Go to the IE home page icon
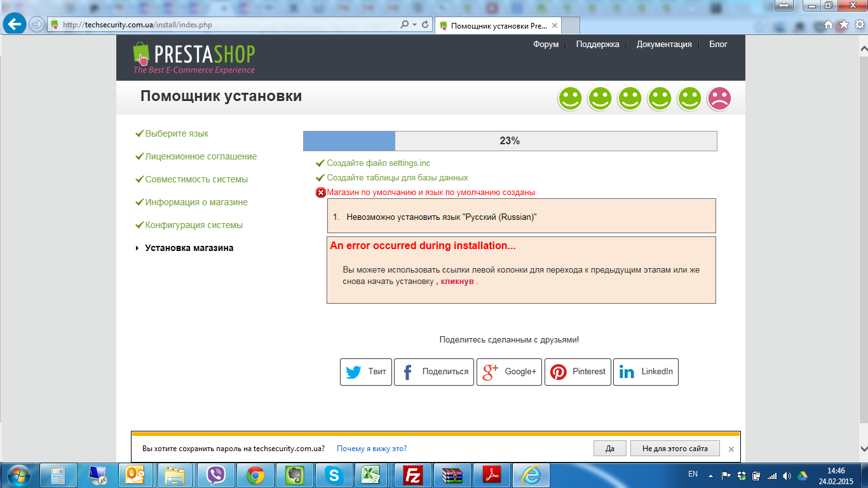 828,25
